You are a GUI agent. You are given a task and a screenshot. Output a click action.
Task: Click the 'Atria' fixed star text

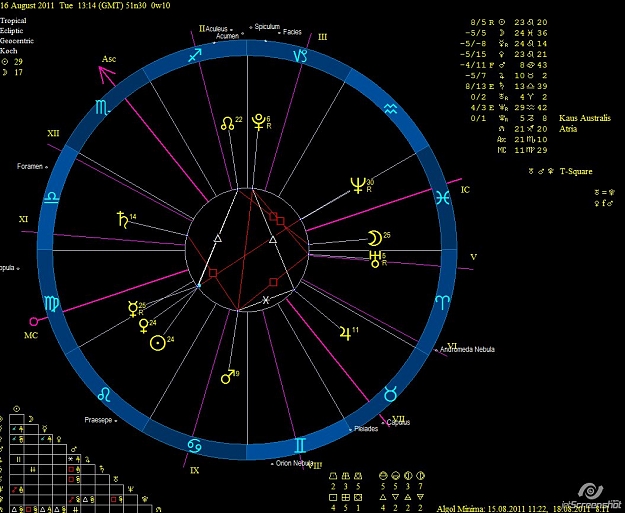568,129
